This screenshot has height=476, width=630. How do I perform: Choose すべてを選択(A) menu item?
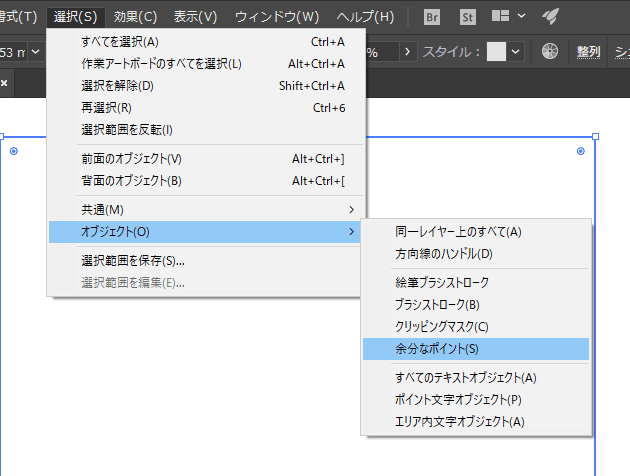click(206, 42)
